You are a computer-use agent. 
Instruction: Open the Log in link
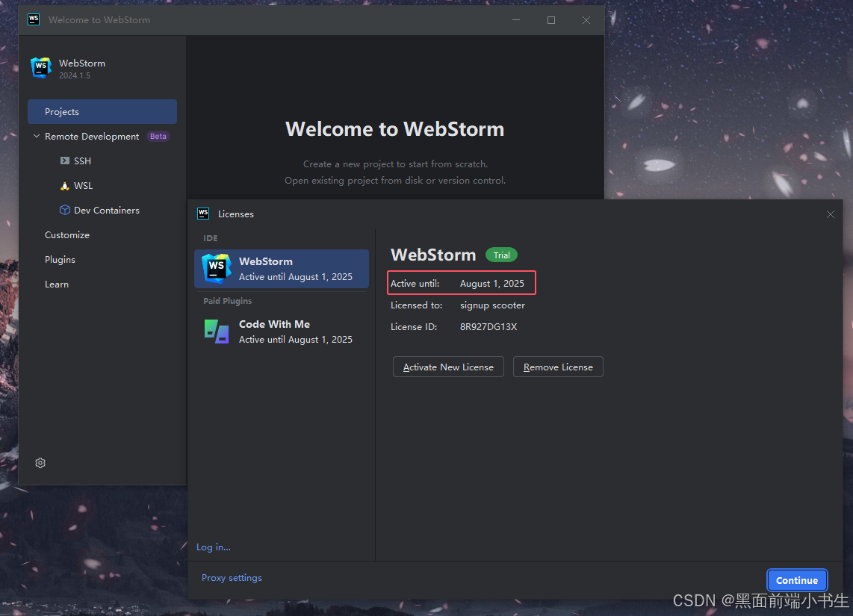(214, 547)
